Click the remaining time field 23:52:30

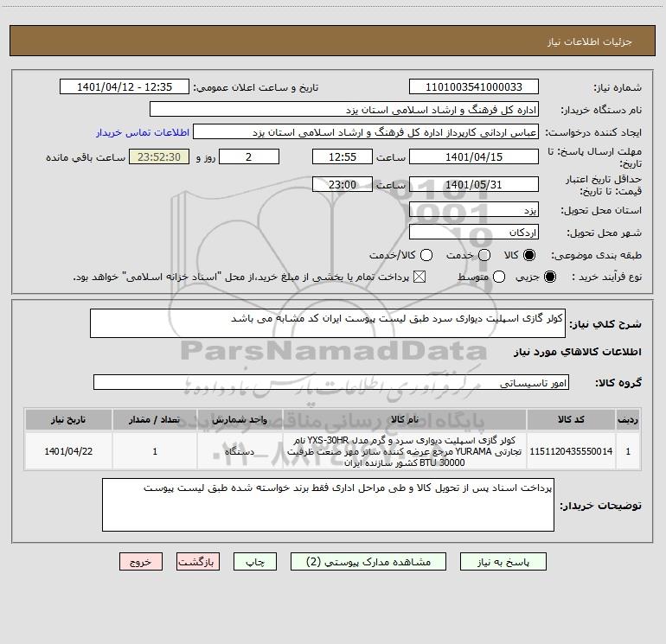click(159, 156)
